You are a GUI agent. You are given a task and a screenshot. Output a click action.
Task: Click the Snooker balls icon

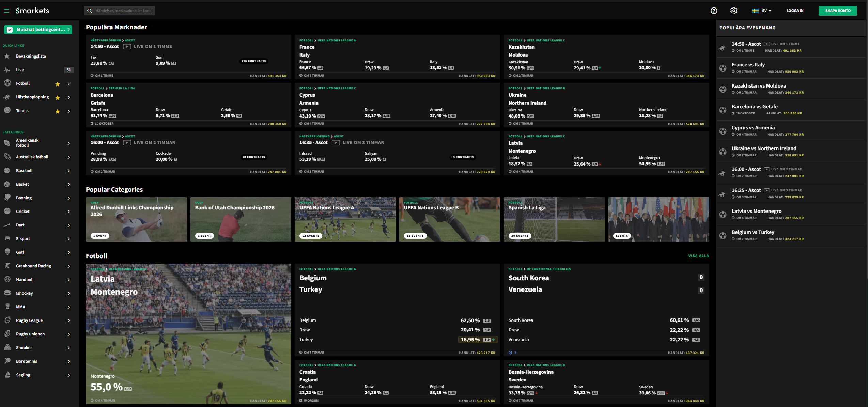click(7, 347)
